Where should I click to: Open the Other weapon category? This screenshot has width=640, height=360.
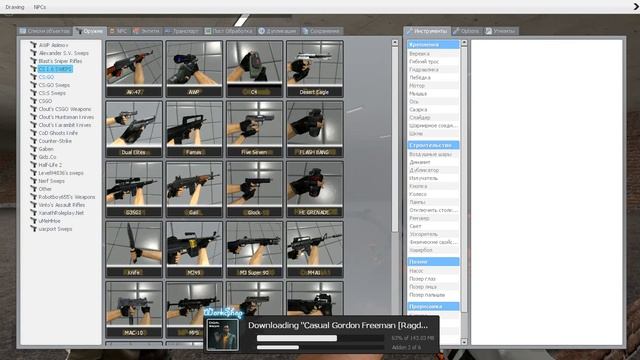(45, 189)
